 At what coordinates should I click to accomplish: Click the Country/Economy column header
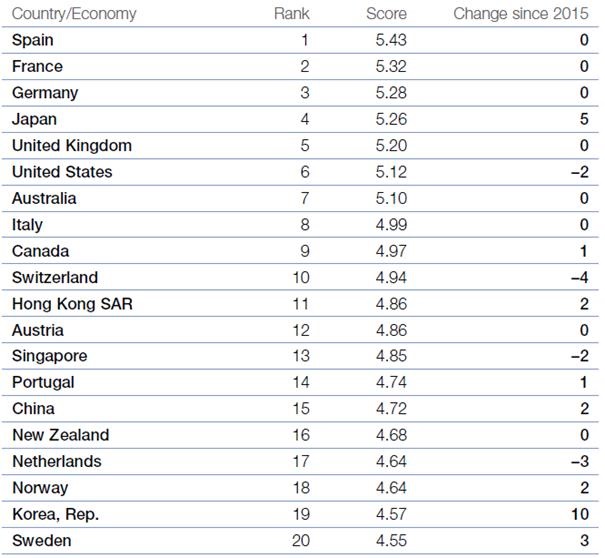[74, 14]
